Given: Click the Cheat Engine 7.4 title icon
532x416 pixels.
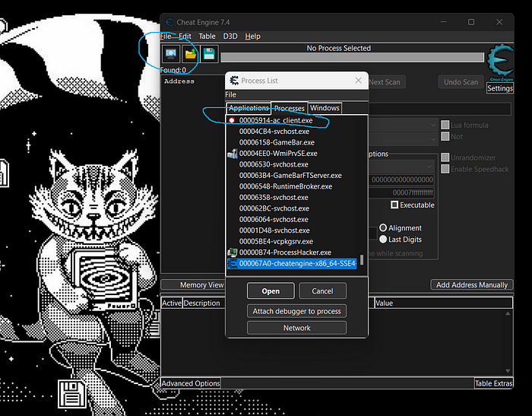Looking at the screenshot, I should [x=169, y=22].
